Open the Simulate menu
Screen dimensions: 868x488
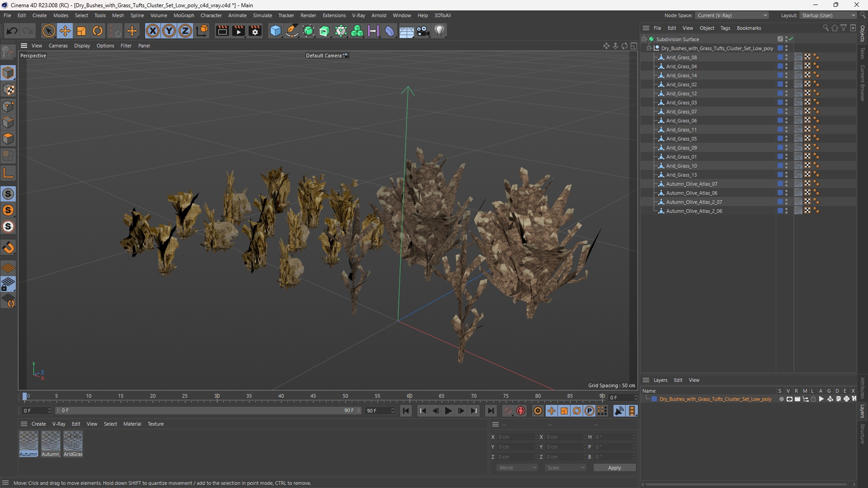[262, 15]
